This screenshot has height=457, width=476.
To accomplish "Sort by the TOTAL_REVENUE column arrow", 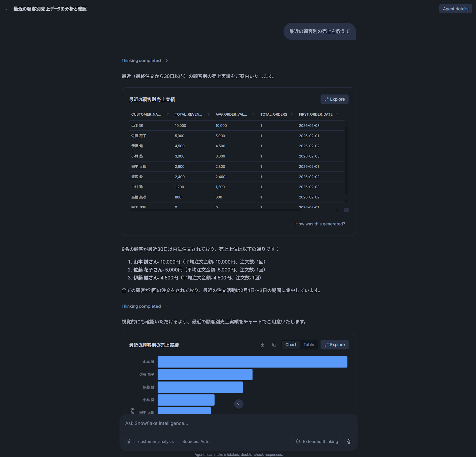I will (x=208, y=114).
